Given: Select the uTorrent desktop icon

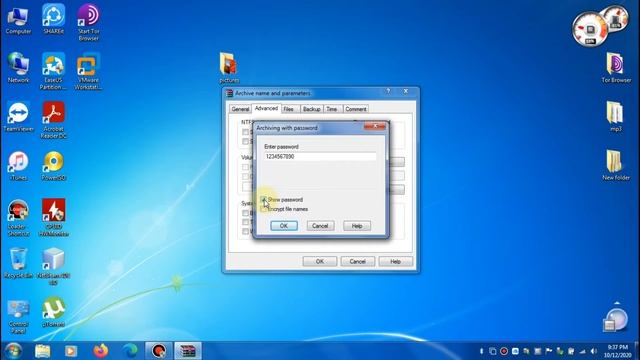Looking at the screenshot, I should click(53, 313).
